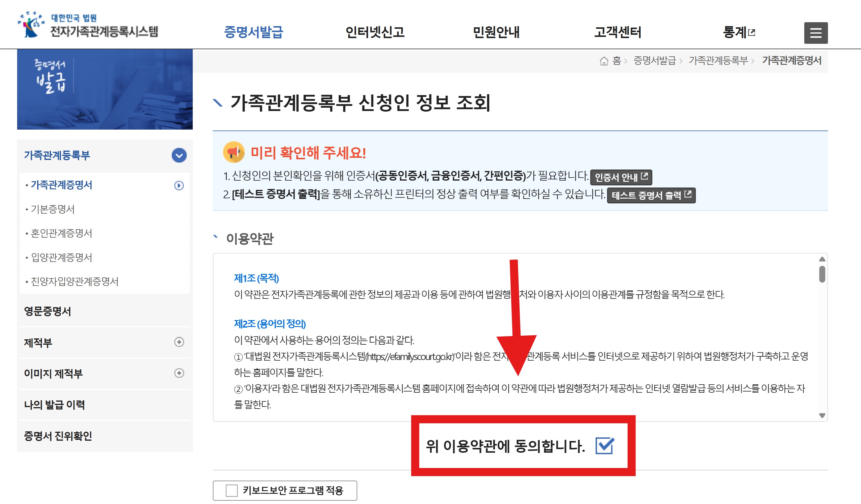Enable 키보드보안 프로그램 적용 checkbox
The width and height of the screenshot is (861, 504).
[x=232, y=490]
